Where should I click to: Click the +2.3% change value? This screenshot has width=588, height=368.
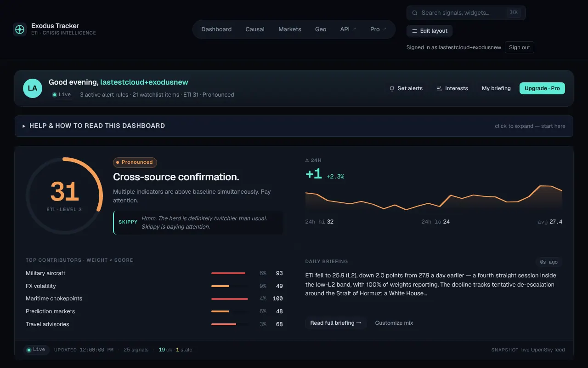click(335, 177)
